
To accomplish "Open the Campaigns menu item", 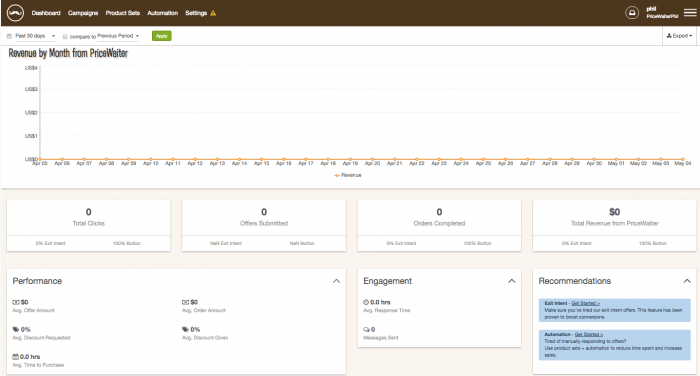I will pos(83,13).
